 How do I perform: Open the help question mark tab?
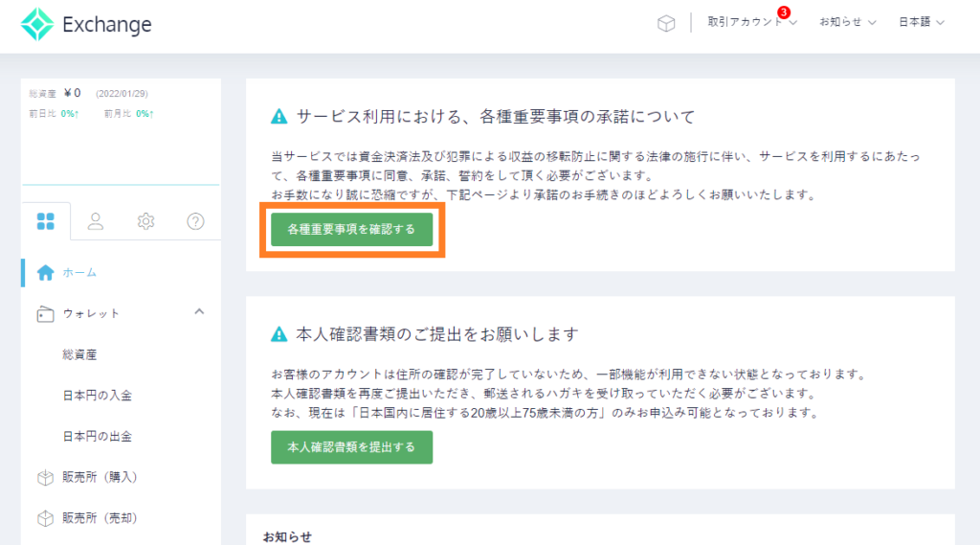click(195, 221)
